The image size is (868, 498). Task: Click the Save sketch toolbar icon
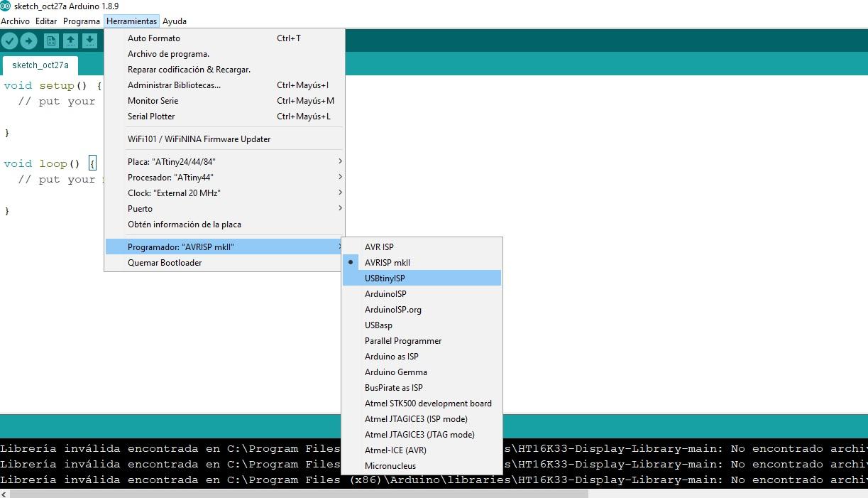tap(89, 41)
